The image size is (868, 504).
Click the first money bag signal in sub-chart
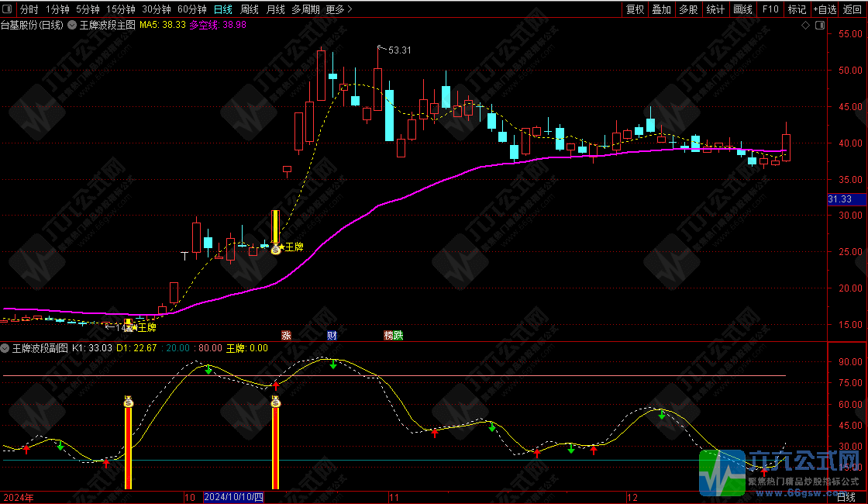(x=129, y=401)
